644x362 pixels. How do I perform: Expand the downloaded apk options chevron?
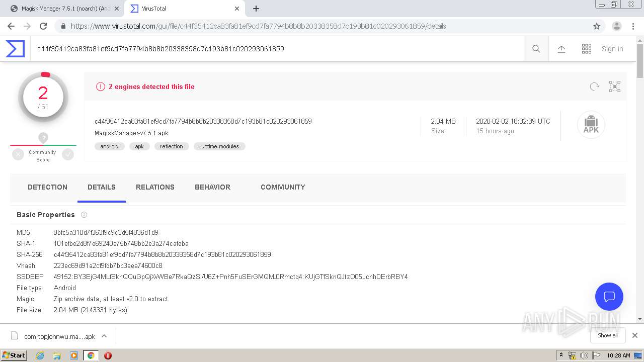[104, 336]
